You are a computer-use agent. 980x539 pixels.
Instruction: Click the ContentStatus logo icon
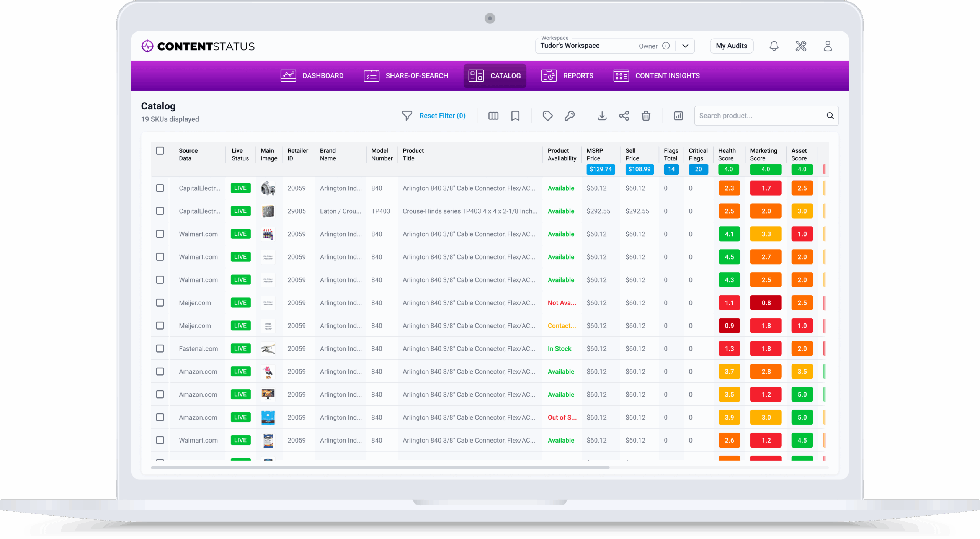pyautogui.click(x=147, y=46)
